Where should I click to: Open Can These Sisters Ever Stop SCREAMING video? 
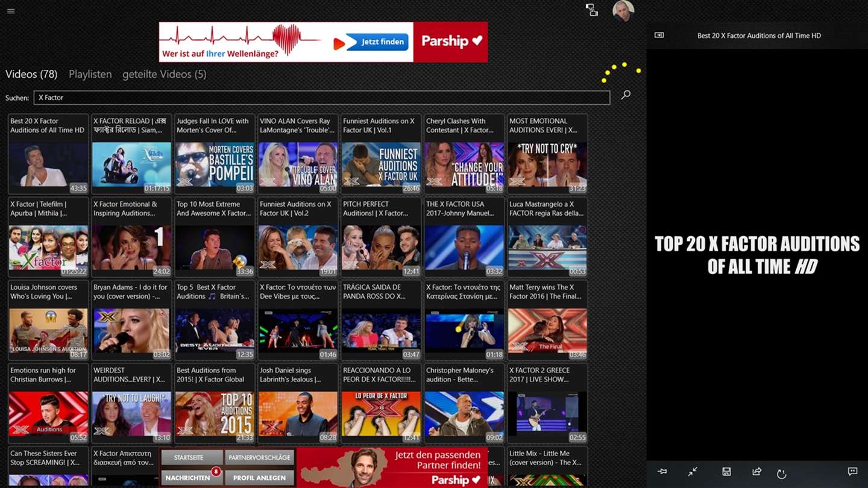point(48,467)
